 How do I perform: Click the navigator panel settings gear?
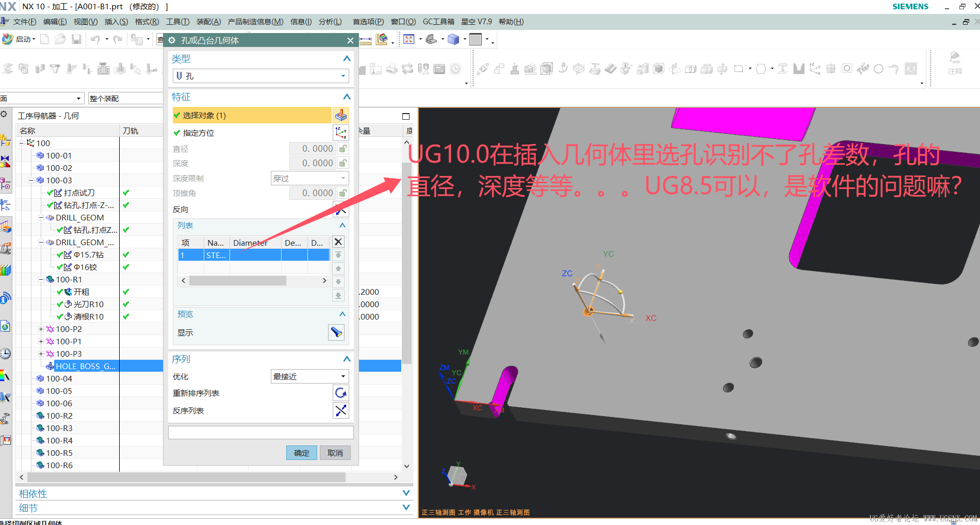(4, 114)
